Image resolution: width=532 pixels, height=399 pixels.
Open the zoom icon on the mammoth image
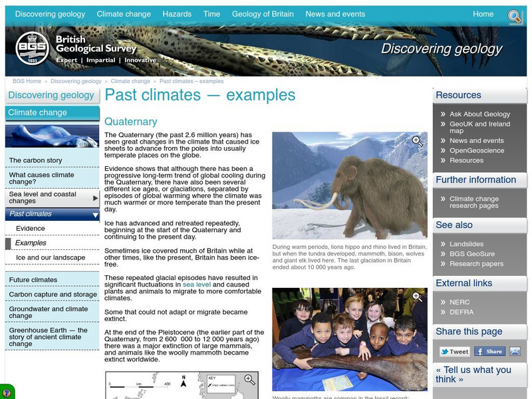click(418, 141)
